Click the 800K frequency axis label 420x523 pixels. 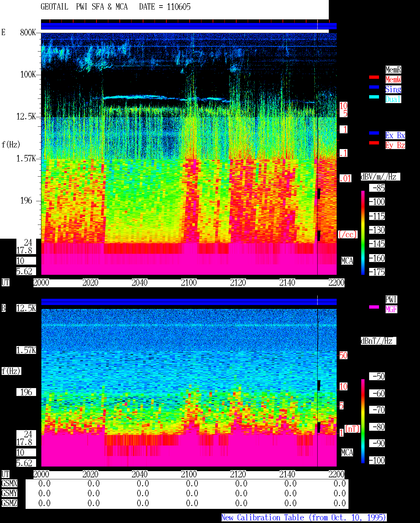[28, 32]
